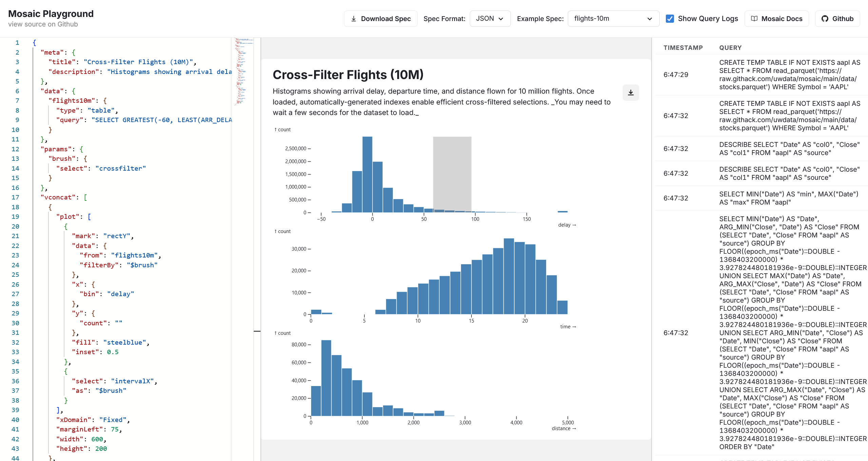Toggle the Show Query Logs label
This screenshot has height=461, width=868.
click(708, 19)
